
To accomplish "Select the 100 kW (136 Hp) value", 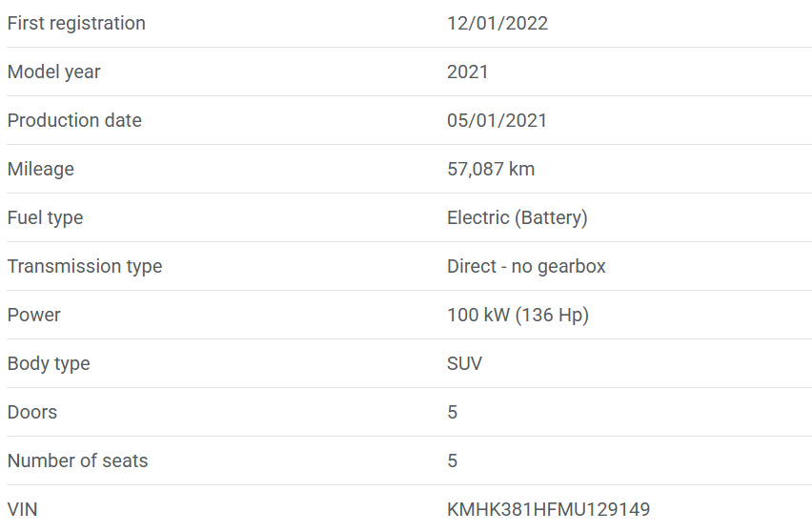I will click(518, 315).
